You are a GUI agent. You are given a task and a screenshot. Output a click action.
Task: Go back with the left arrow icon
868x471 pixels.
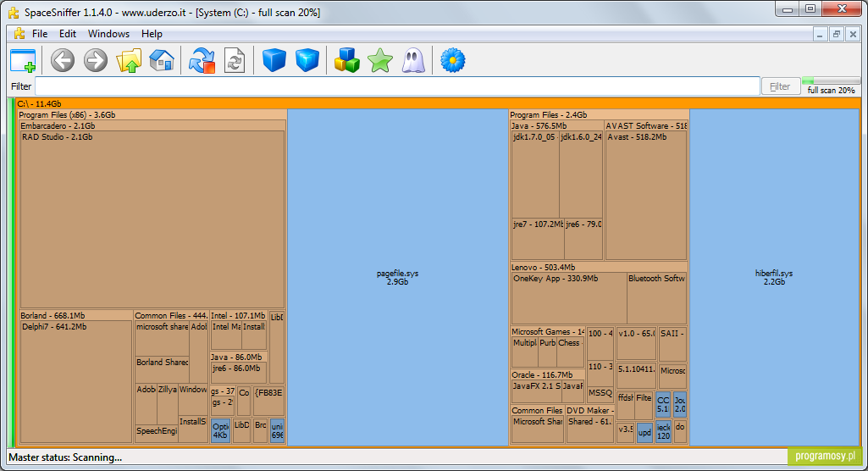(x=63, y=60)
